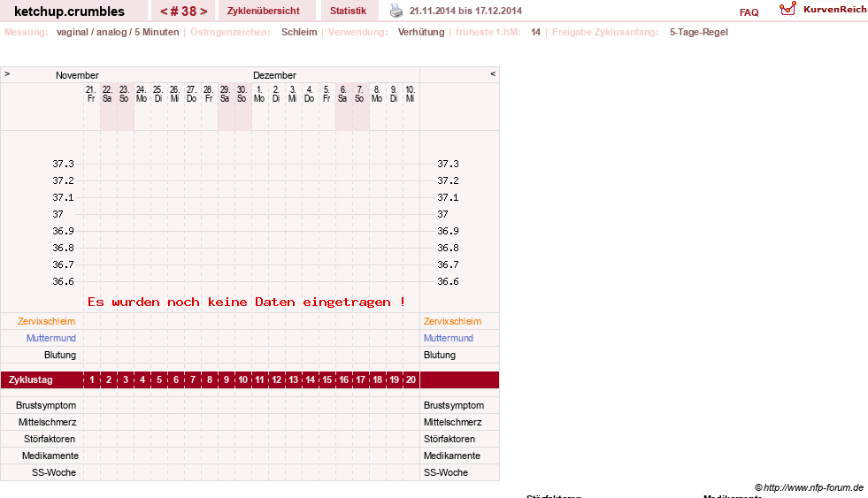Collapse chart with the < arrow at right
Viewport: 868px width, 498px height.
493,73
